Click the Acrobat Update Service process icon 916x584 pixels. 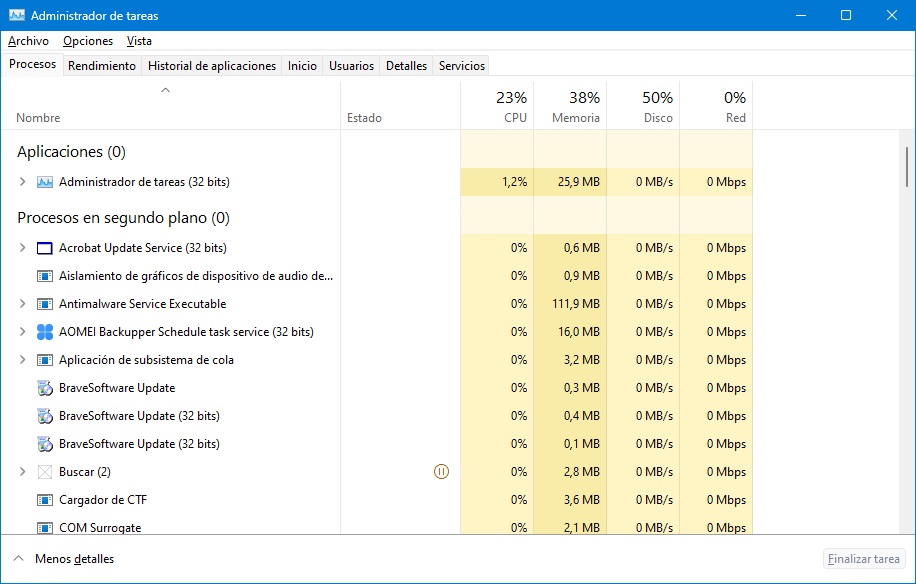[x=44, y=248]
